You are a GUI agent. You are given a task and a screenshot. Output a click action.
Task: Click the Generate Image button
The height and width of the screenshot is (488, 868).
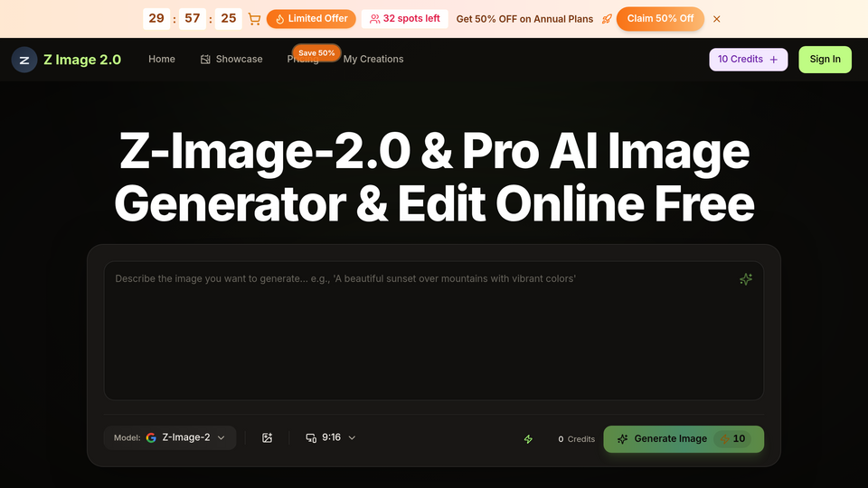point(684,439)
